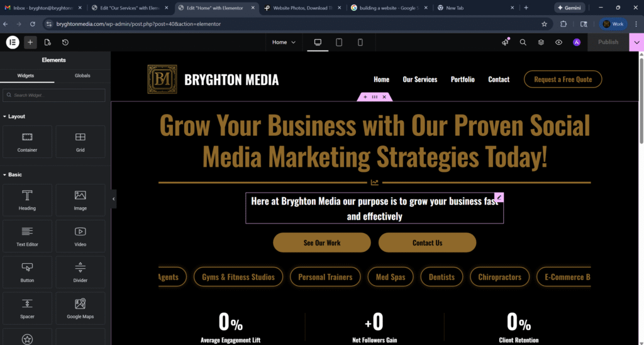Open the Home page dropdown
The image size is (644, 345).
point(284,42)
